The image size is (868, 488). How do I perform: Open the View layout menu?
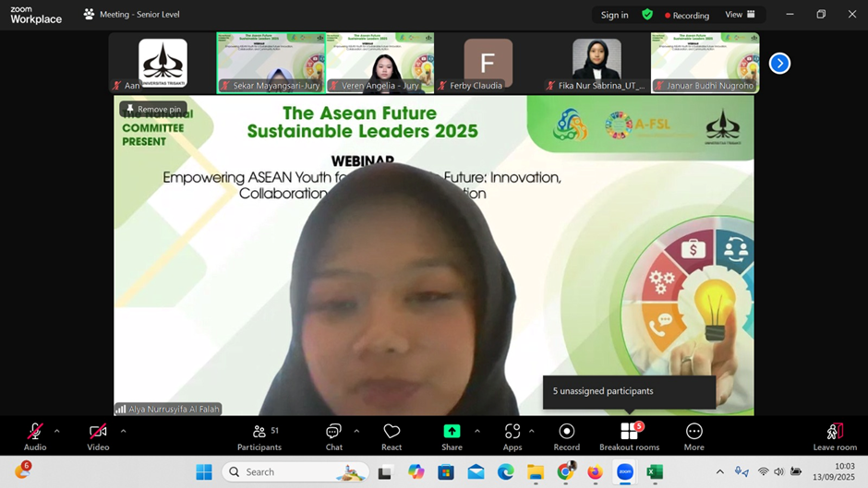[x=740, y=15]
